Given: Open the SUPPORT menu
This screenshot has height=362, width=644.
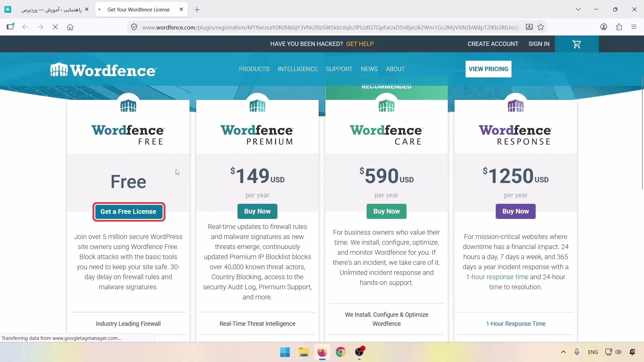Looking at the screenshot, I should [x=339, y=69].
